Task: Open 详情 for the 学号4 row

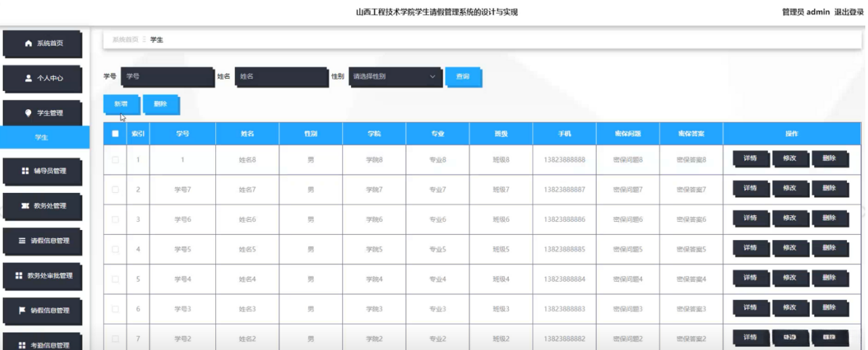Action: [x=750, y=278]
